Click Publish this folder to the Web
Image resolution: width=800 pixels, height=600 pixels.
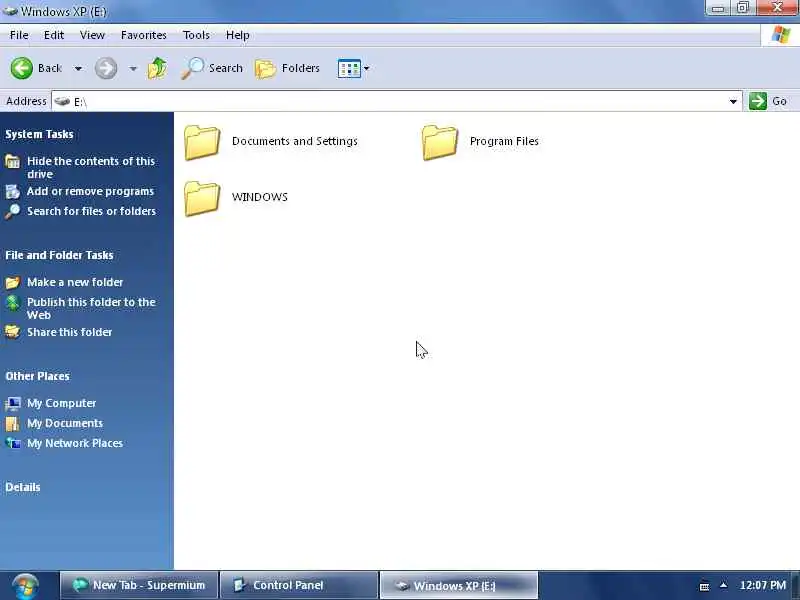(91, 309)
